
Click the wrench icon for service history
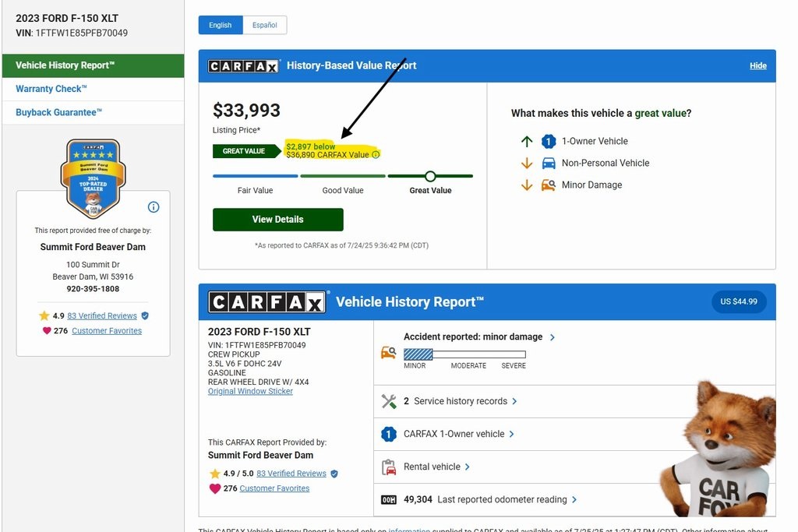click(x=389, y=401)
